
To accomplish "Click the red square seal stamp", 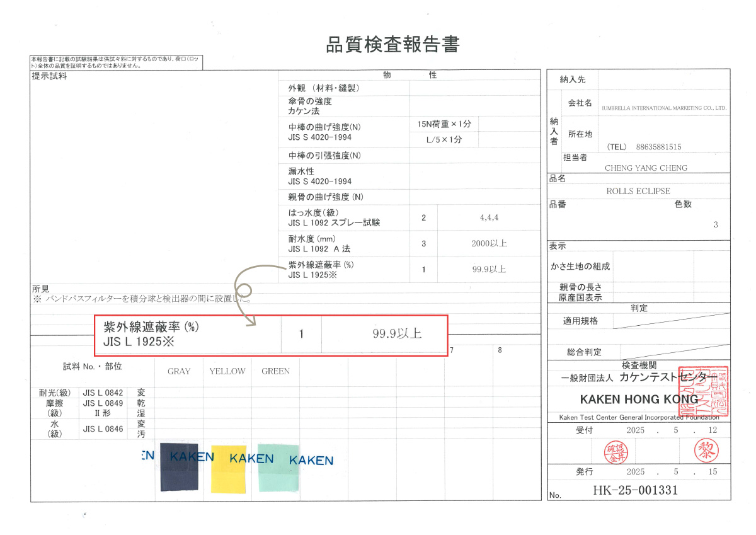I will click(703, 391).
